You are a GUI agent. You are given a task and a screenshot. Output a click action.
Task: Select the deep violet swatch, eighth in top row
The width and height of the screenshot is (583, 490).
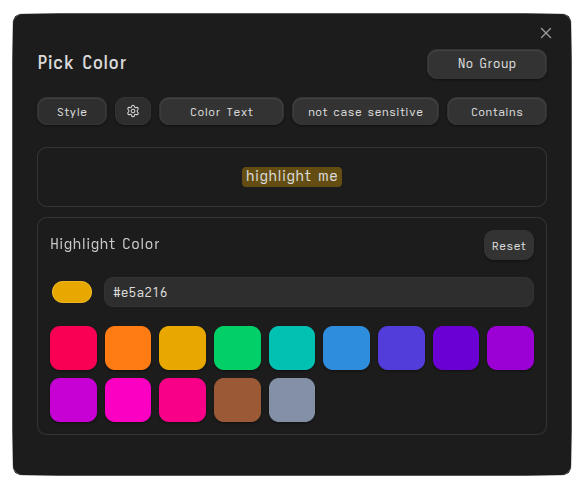456,348
